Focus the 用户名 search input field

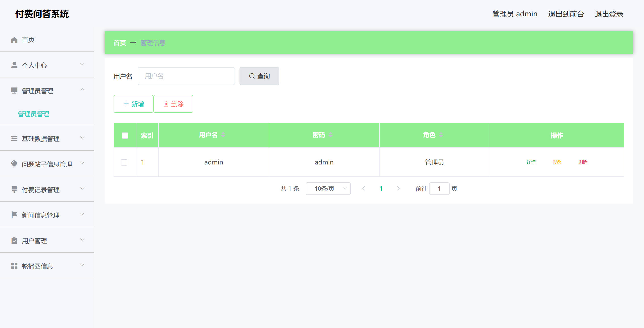pos(186,76)
